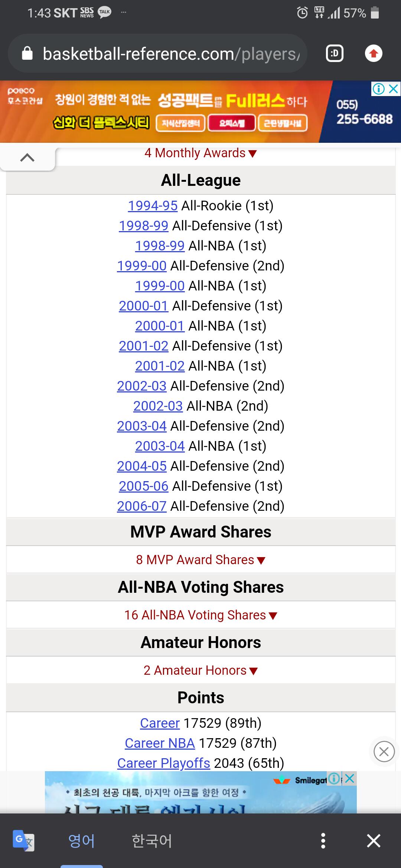The height and width of the screenshot is (868, 401).
Task: Close the top banner ad
Action: pyautogui.click(x=393, y=89)
